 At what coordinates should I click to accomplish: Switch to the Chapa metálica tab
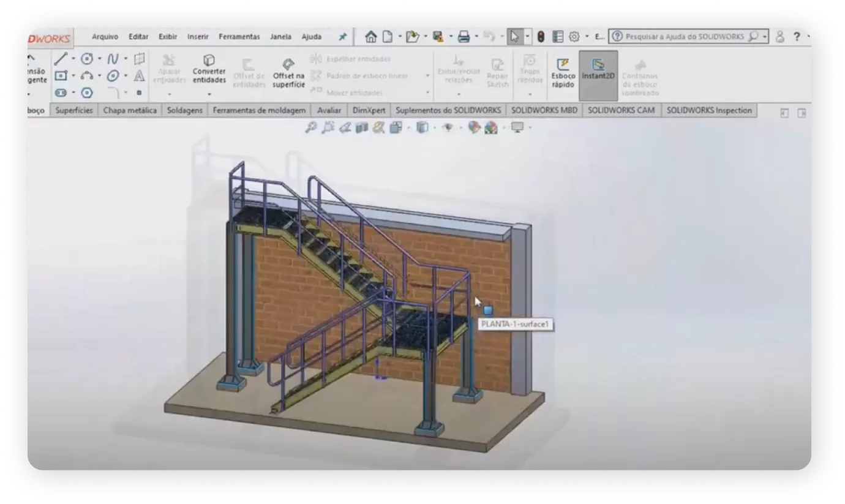pyautogui.click(x=130, y=110)
